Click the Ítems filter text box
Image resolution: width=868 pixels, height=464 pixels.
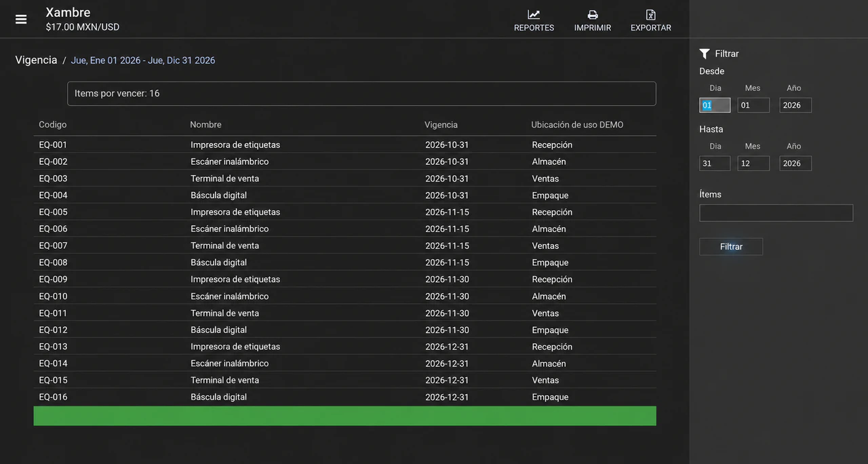coord(776,213)
